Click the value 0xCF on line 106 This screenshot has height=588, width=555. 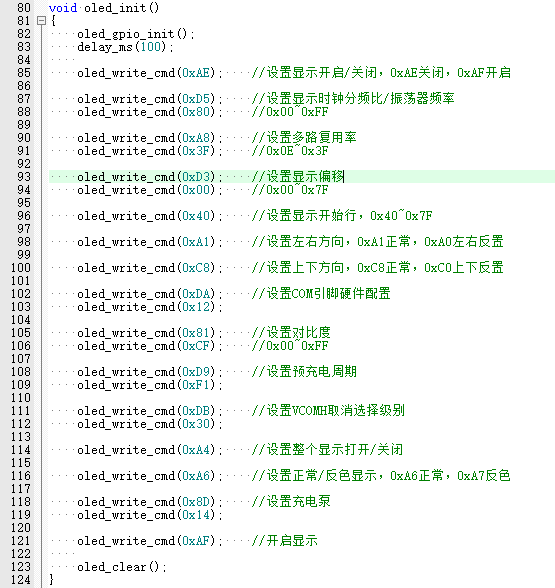[x=196, y=346]
